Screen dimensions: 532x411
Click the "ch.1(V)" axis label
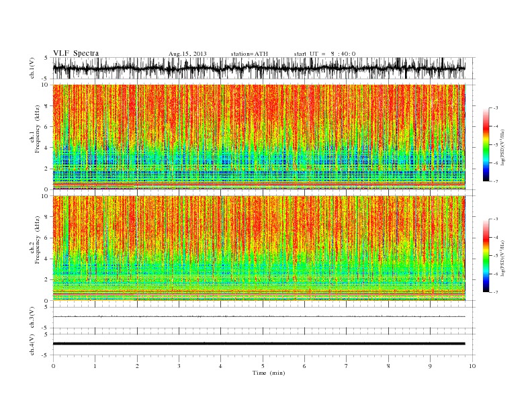(32, 68)
